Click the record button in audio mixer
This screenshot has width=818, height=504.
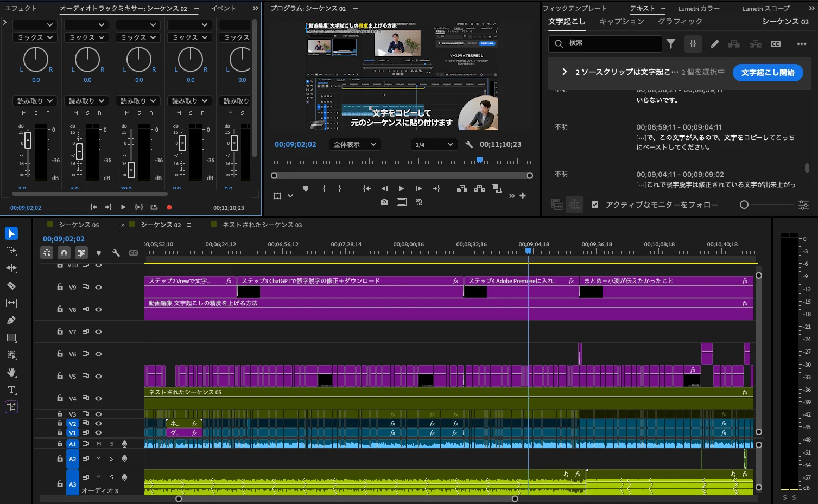pos(169,207)
